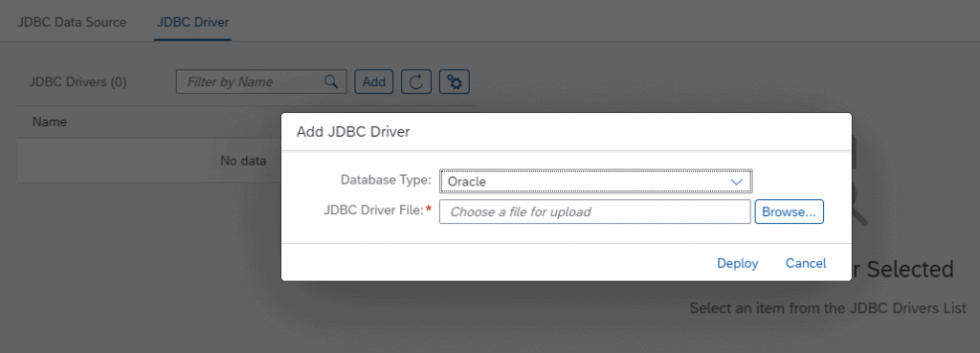Click the Deploy button in dialog
The height and width of the screenshot is (353, 980).
738,263
